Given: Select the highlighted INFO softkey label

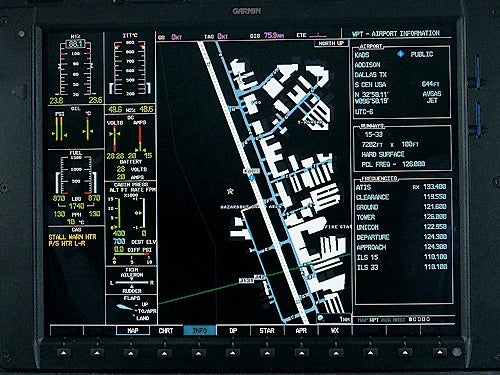Looking at the screenshot, I should coord(200,330).
